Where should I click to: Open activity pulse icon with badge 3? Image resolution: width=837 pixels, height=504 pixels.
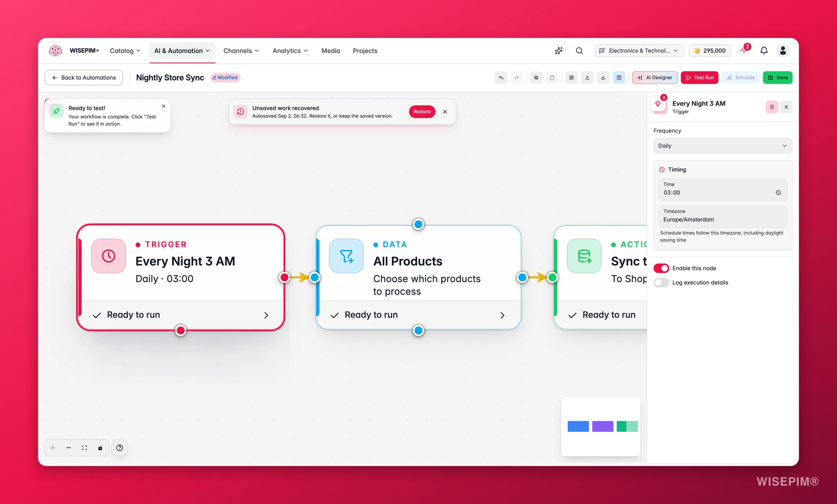pos(744,50)
